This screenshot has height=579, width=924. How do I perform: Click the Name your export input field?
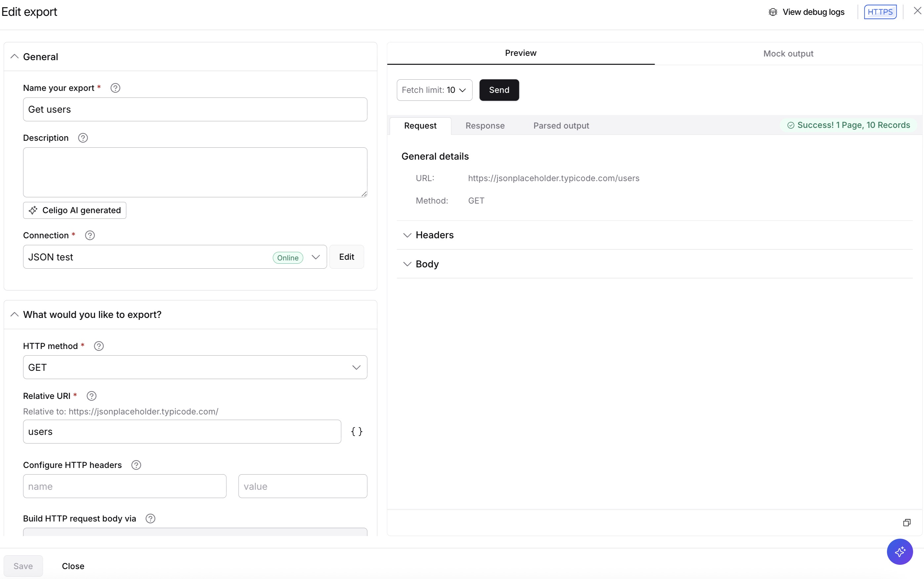[x=195, y=109]
